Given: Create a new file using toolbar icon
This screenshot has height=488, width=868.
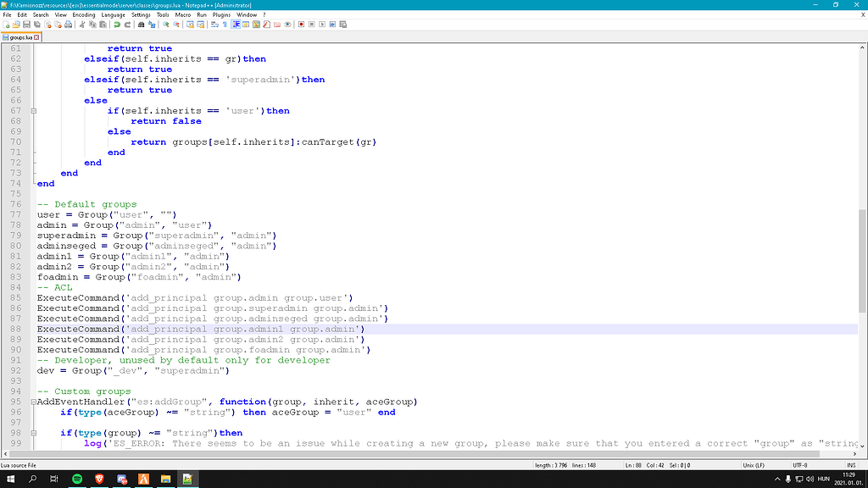Looking at the screenshot, I should 7,25.
